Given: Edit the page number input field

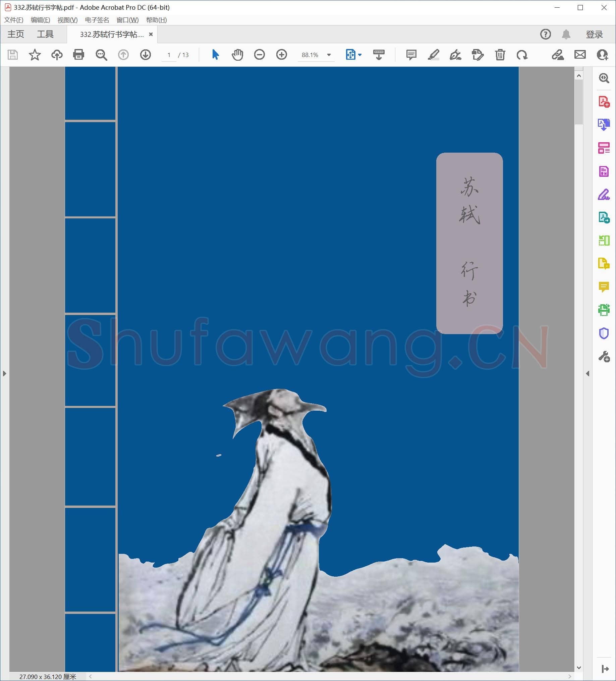Looking at the screenshot, I should [169, 55].
